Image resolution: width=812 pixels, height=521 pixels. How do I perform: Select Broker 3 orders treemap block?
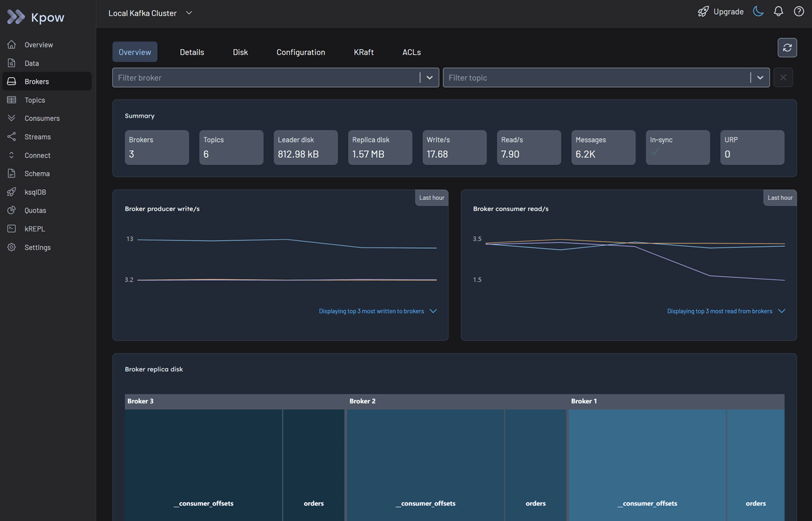[x=314, y=465]
